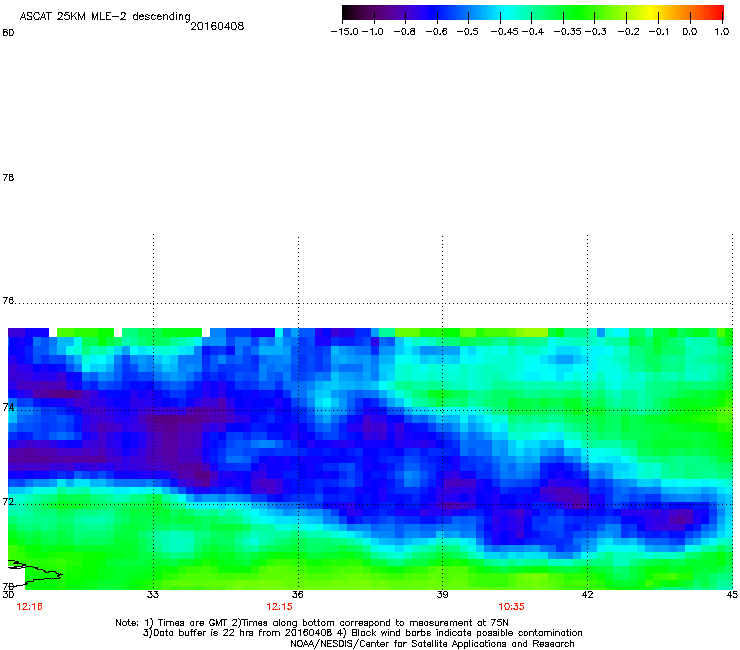740x650 pixels.
Task: Click the black end of the color bar
Action: (x=348, y=12)
